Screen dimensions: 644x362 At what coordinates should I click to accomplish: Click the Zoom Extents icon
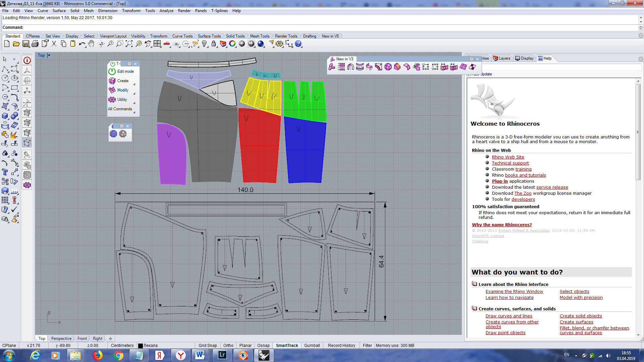coord(129,44)
